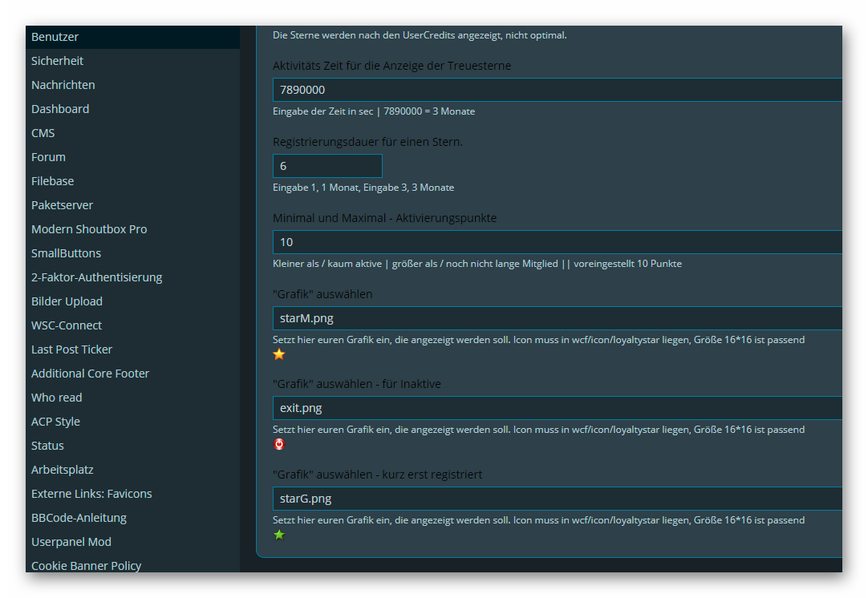Open the Benutzer settings category
868x598 pixels.
coord(55,37)
